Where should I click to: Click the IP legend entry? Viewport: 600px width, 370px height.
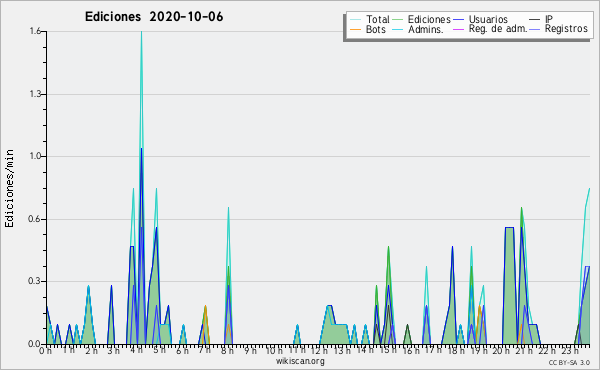pos(541,19)
